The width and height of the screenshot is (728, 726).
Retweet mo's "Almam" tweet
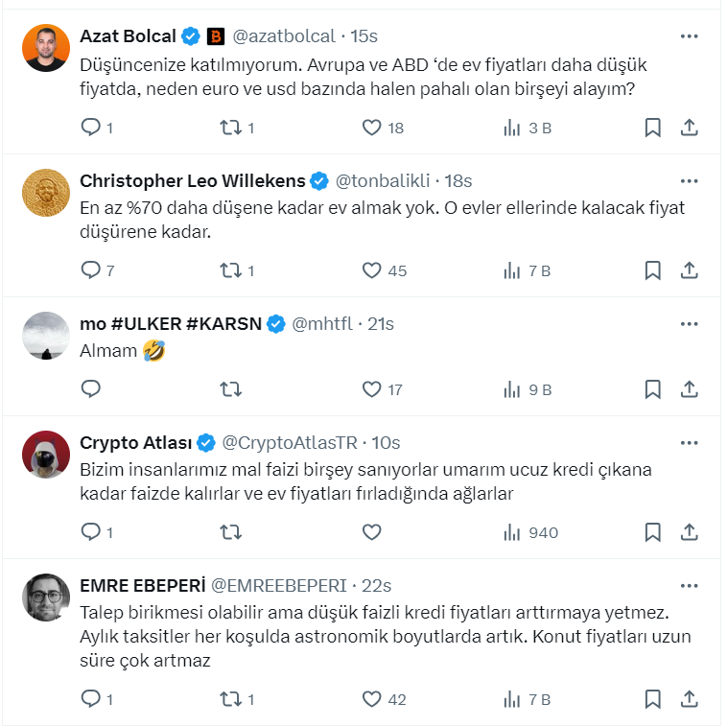click(x=231, y=388)
